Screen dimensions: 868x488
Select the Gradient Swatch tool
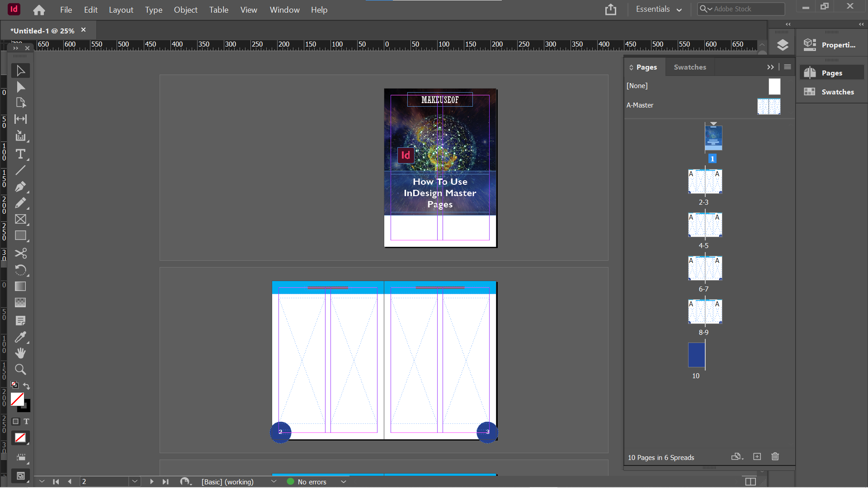pos(20,286)
